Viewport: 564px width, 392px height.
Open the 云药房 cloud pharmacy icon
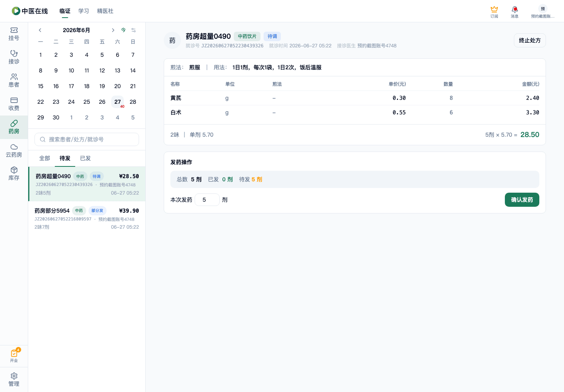pos(14,151)
